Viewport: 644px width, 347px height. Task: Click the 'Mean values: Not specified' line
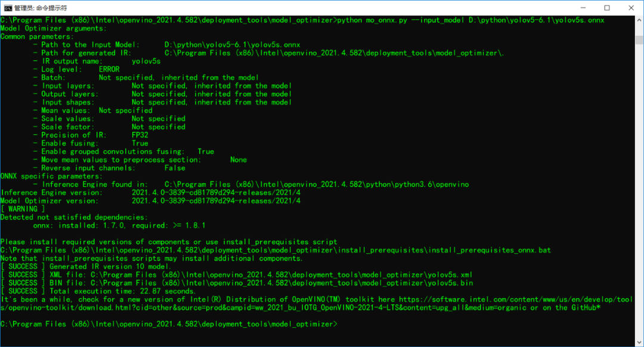(93, 110)
